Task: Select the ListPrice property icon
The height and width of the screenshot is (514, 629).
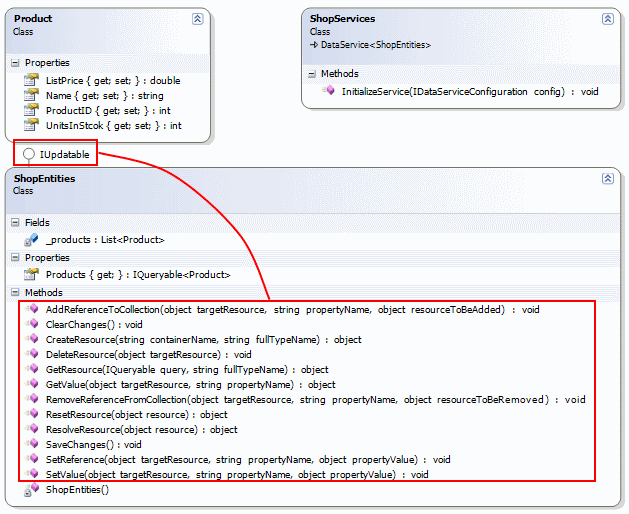Action: point(31,80)
